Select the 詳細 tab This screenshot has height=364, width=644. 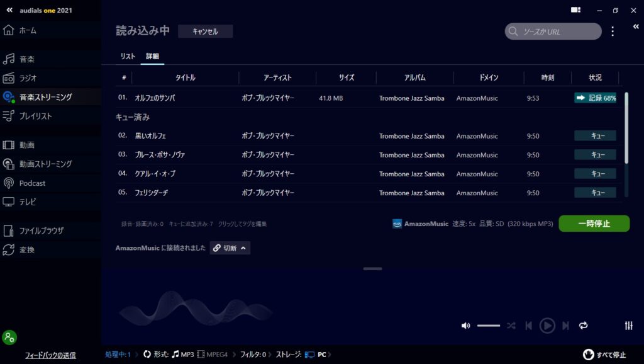[152, 57]
